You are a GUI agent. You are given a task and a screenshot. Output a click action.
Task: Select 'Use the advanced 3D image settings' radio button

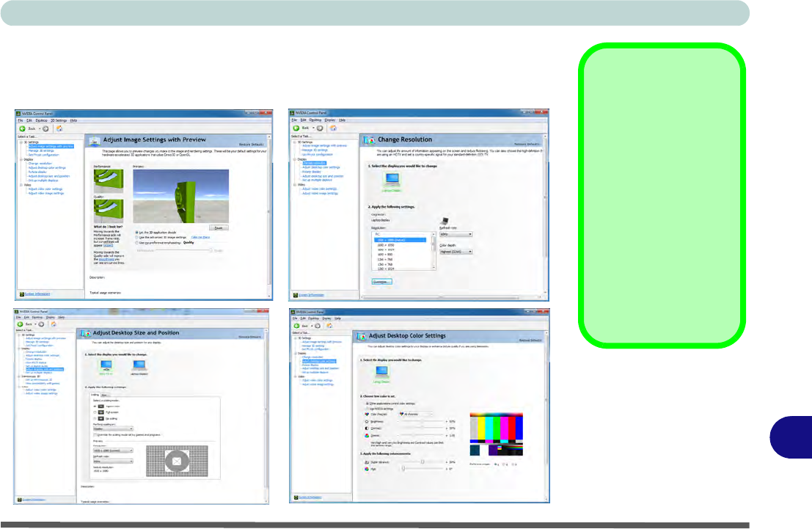(136, 237)
